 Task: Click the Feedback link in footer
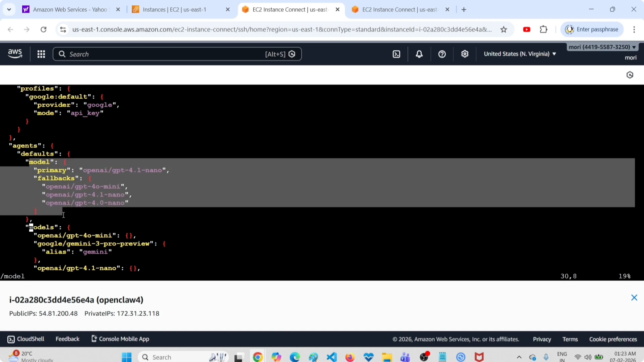tap(67, 339)
